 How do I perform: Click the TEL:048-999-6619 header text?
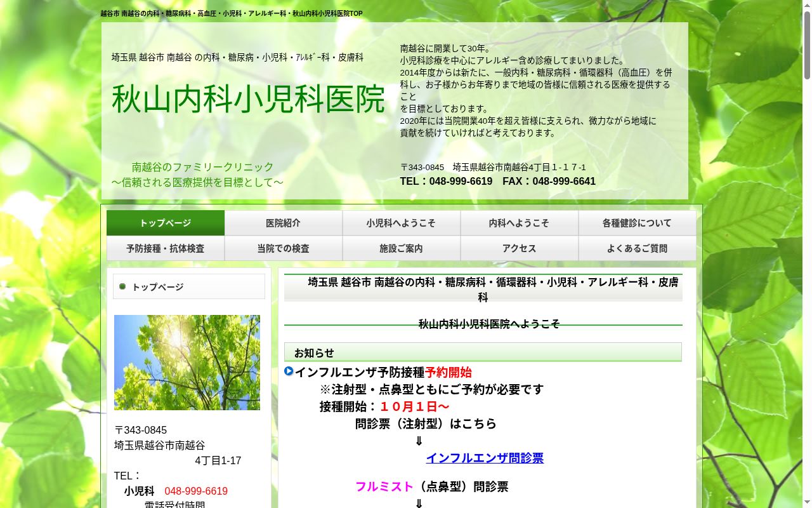[446, 181]
